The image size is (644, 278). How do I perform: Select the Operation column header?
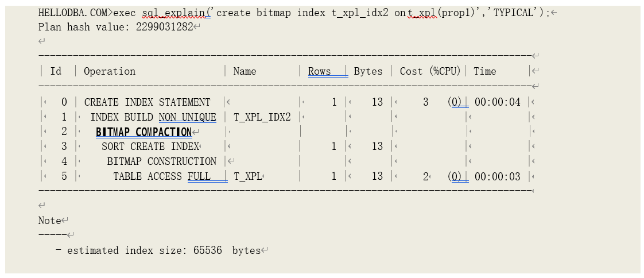point(110,71)
